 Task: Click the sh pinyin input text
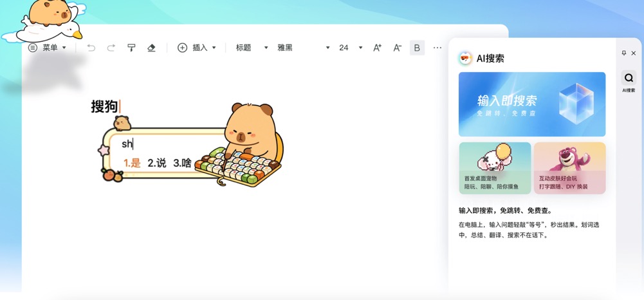point(127,144)
